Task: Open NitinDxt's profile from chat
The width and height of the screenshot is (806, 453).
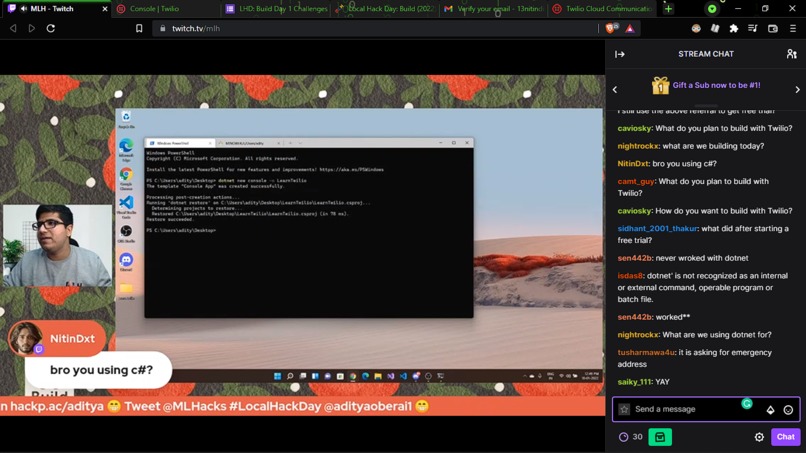Action: click(x=633, y=164)
